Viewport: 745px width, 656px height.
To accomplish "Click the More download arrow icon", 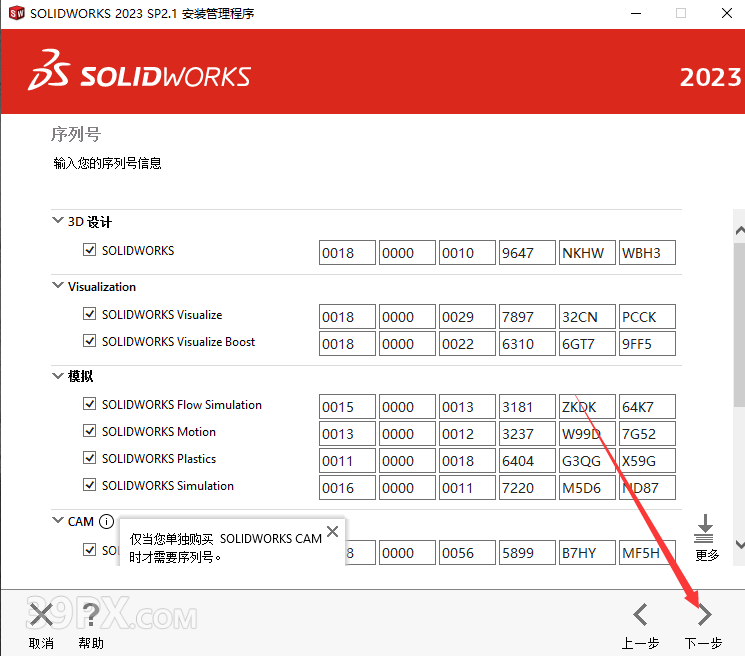I will point(706,529).
